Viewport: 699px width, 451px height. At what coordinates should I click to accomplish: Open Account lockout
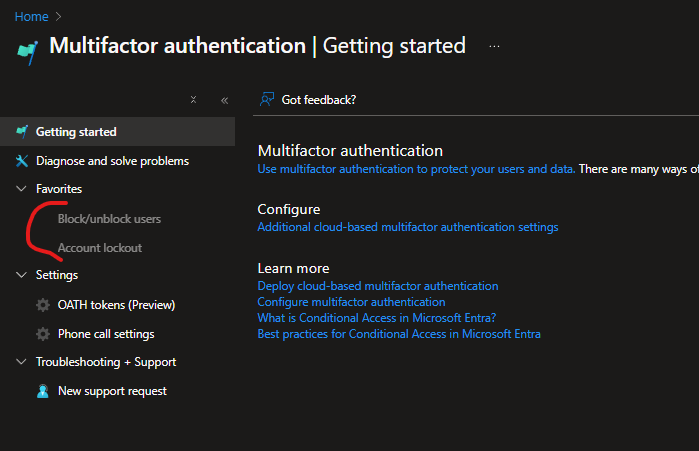(x=100, y=248)
